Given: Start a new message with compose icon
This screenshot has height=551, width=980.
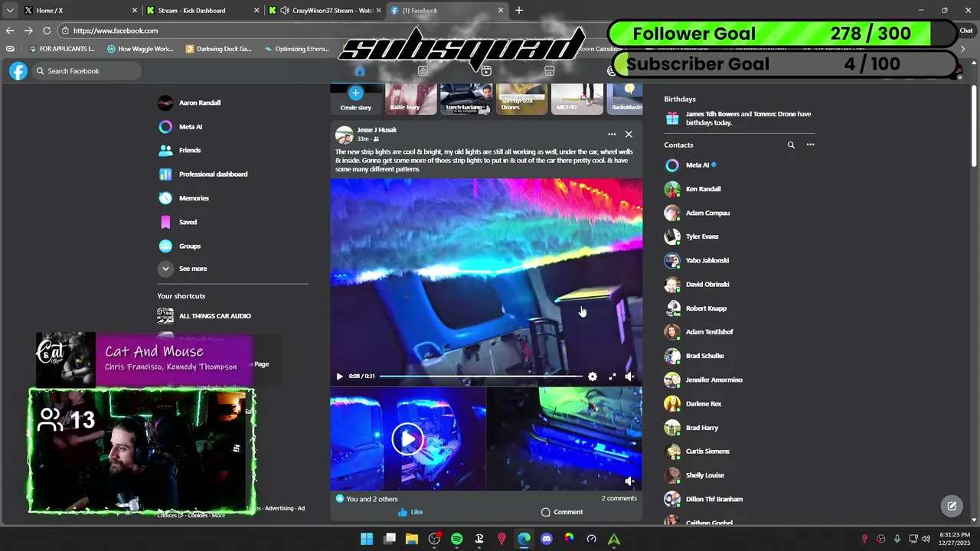Looking at the screenshot, I should (952, 506).
